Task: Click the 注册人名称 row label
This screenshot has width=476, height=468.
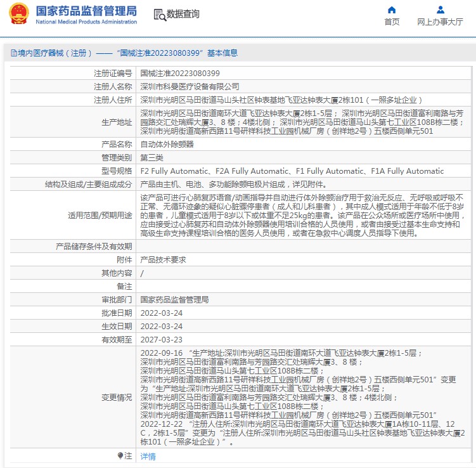Action: tap(113, 86)
